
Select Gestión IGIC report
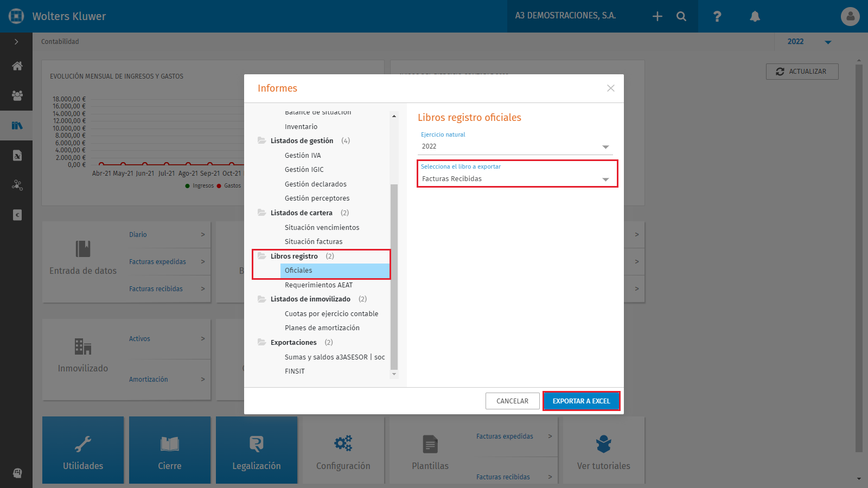[x=304, y=169]
